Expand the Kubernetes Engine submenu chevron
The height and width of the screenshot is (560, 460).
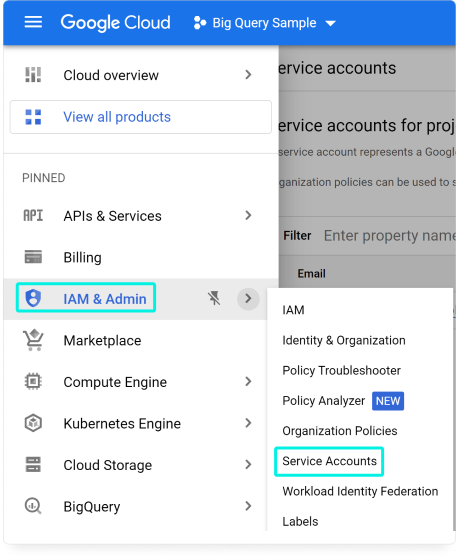point(248,423)
